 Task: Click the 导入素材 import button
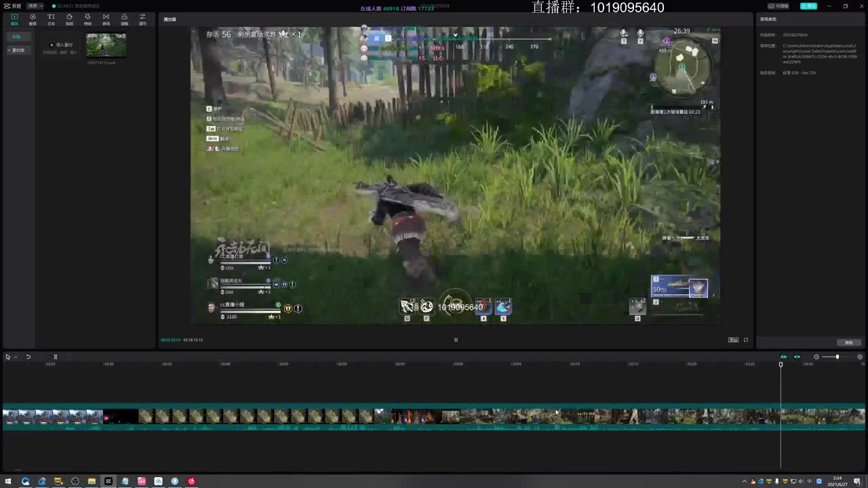61,45
